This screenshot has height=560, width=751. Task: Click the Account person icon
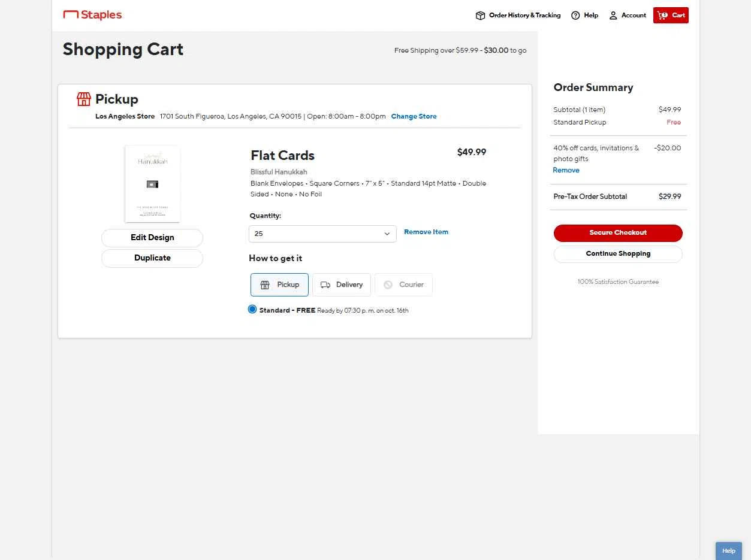point(613,16)
